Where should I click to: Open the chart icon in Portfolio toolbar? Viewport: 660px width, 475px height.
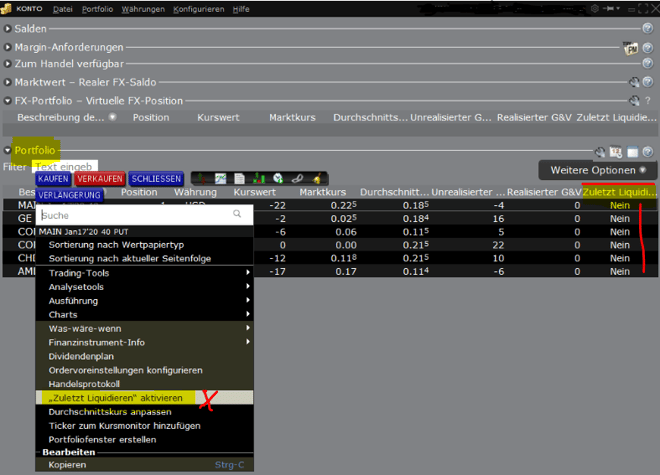221,179
